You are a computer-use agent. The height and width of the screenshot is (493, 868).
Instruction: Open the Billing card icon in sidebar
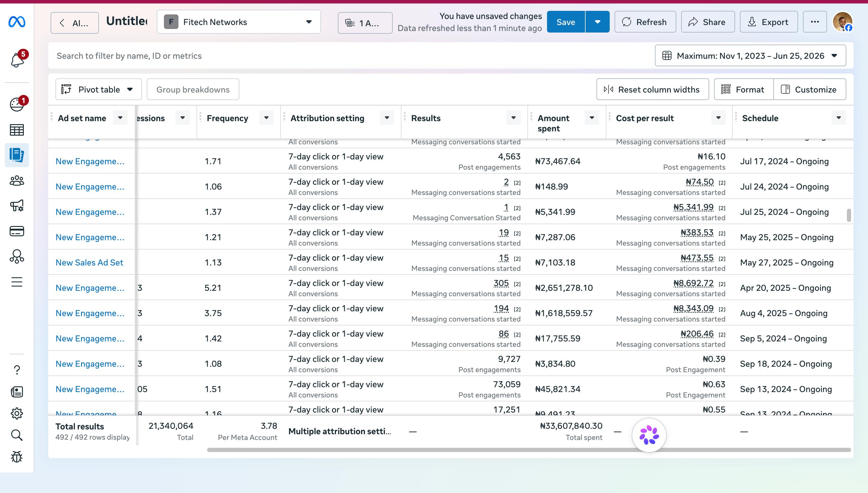[17, 231]
